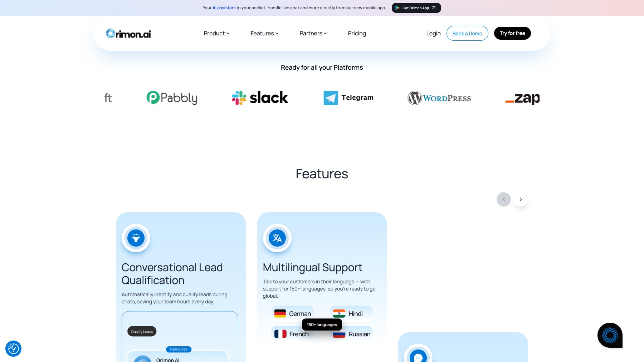Open the cookie consent preferences icon

click(x=13, y=348)
